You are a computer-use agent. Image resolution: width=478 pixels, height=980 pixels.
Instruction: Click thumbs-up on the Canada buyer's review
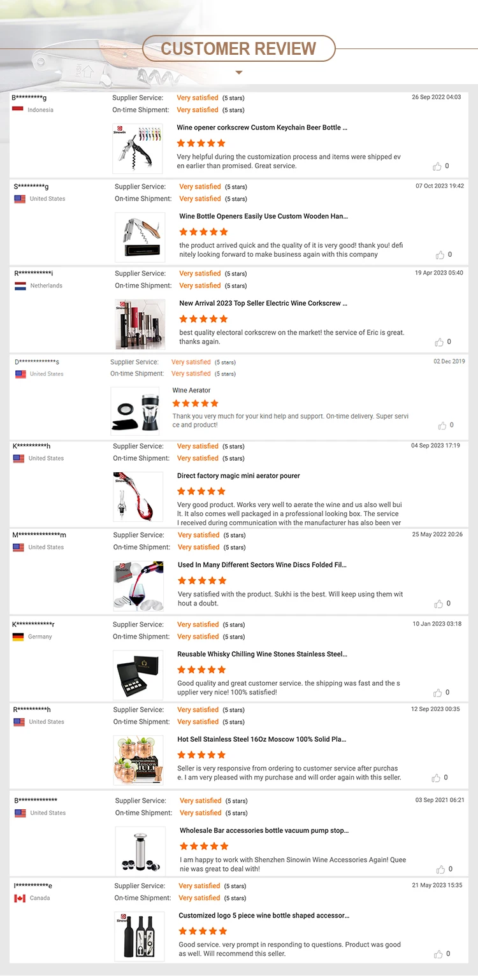tap(439, 955)
